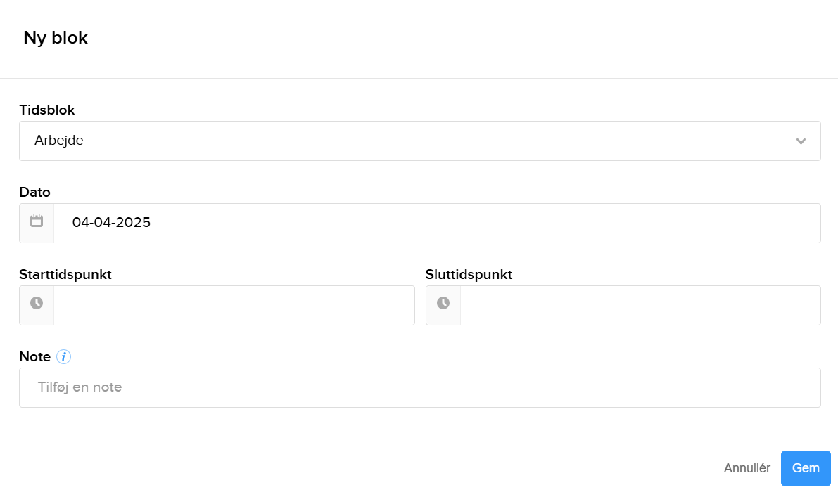Click the Starttidspunkt input field

[232, 305]
